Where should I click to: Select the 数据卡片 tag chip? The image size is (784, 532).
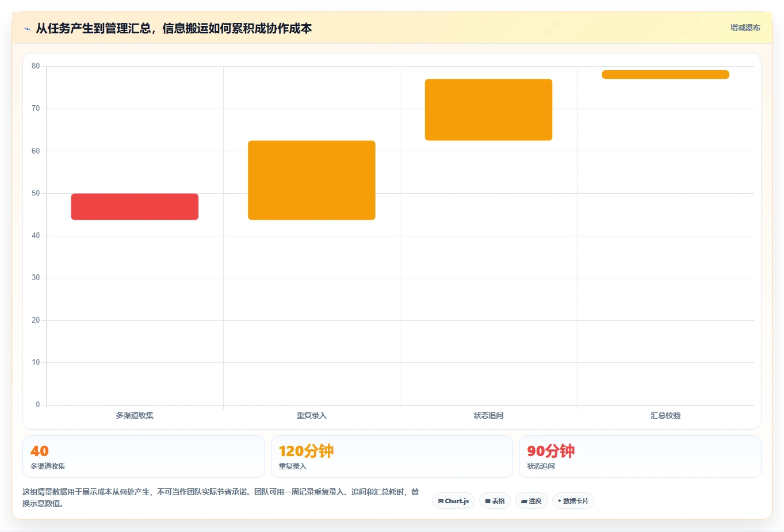[x=573, y=501]
